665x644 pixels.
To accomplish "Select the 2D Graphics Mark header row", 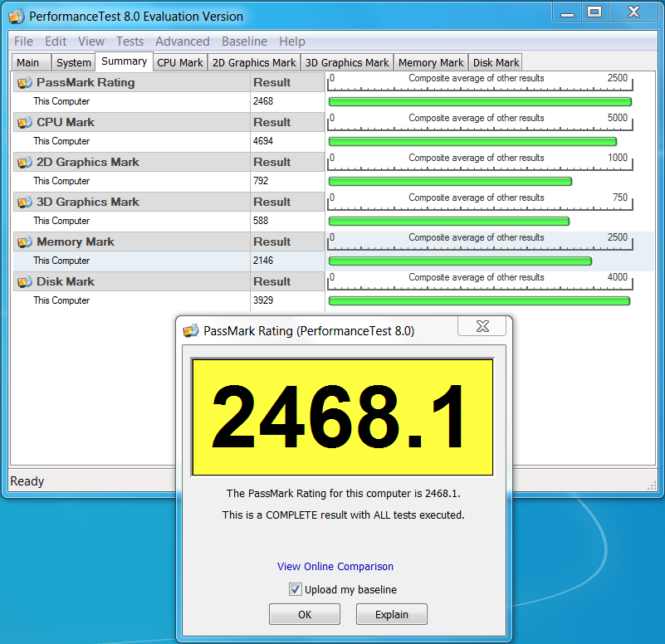I will pos(169,162).
